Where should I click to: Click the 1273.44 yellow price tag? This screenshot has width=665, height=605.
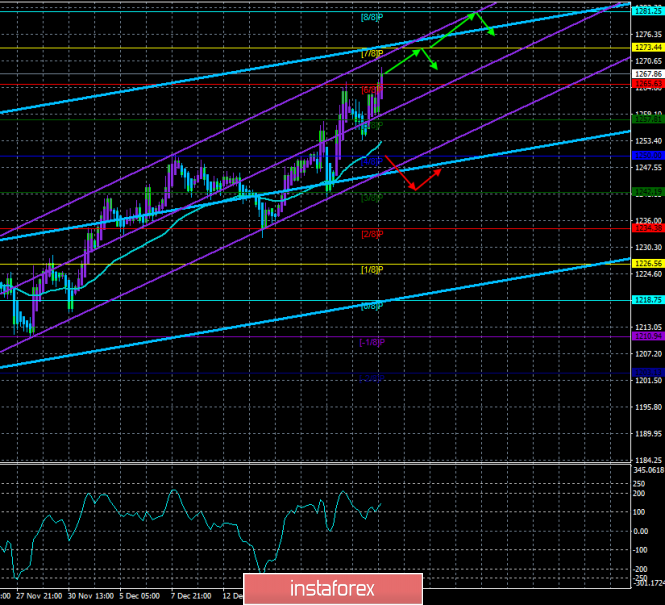coord(646,47)
